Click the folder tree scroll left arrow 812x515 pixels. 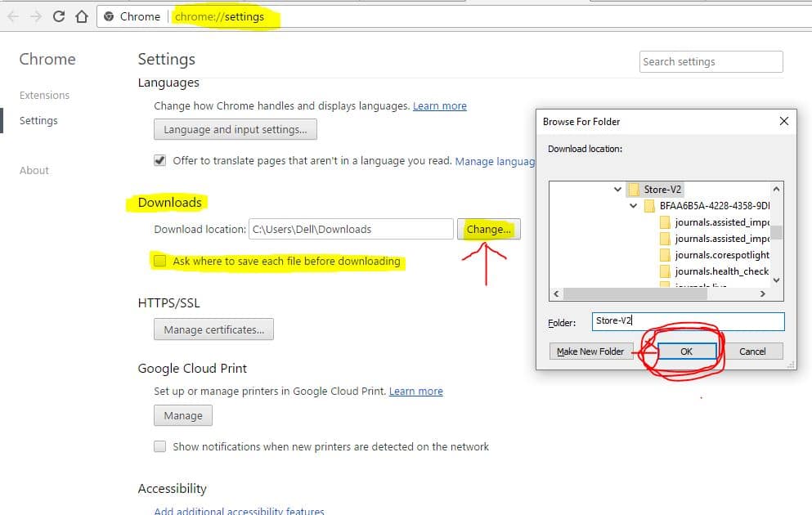[556, 294]
